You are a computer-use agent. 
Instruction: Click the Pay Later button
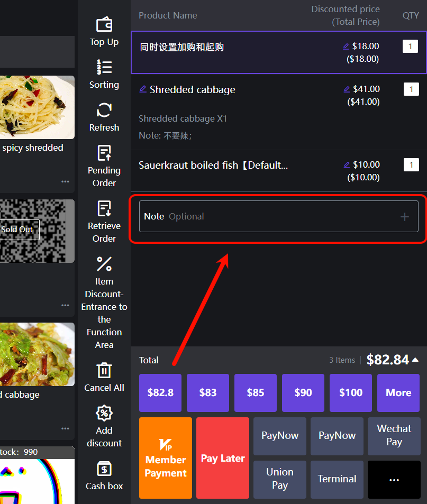pyautogui.click(x=222, y=458)
